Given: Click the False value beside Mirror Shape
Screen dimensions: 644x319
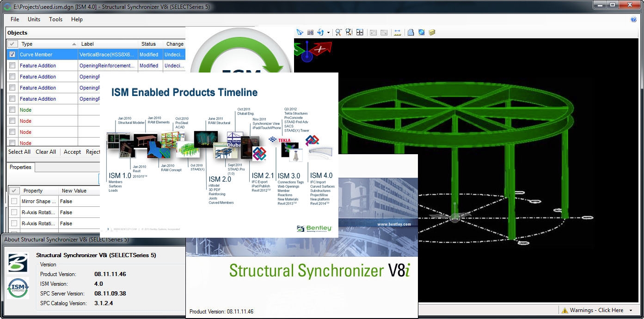Looking at the screenshot, I should (79, 201).
